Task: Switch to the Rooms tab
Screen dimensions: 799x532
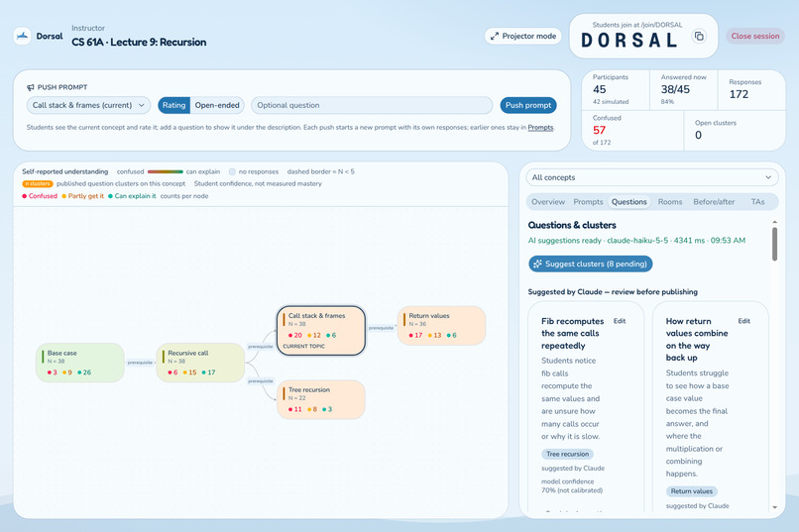Action: click(669, 202)
